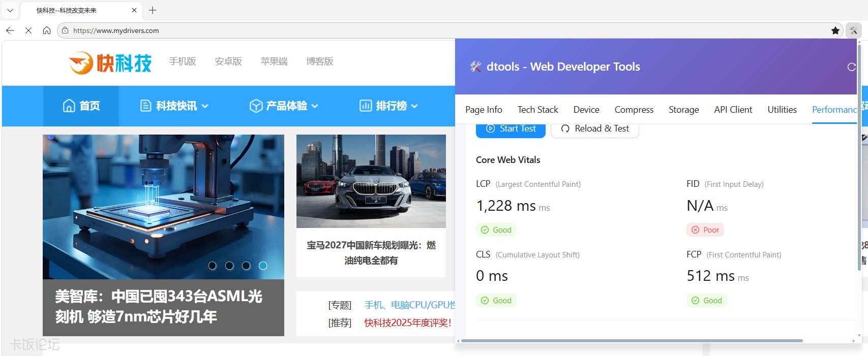The height and width of the screenshot is (356, 868).
Task: Open the 手机、电脑CPU/GPU link
Action: click(x=410, y=305)
